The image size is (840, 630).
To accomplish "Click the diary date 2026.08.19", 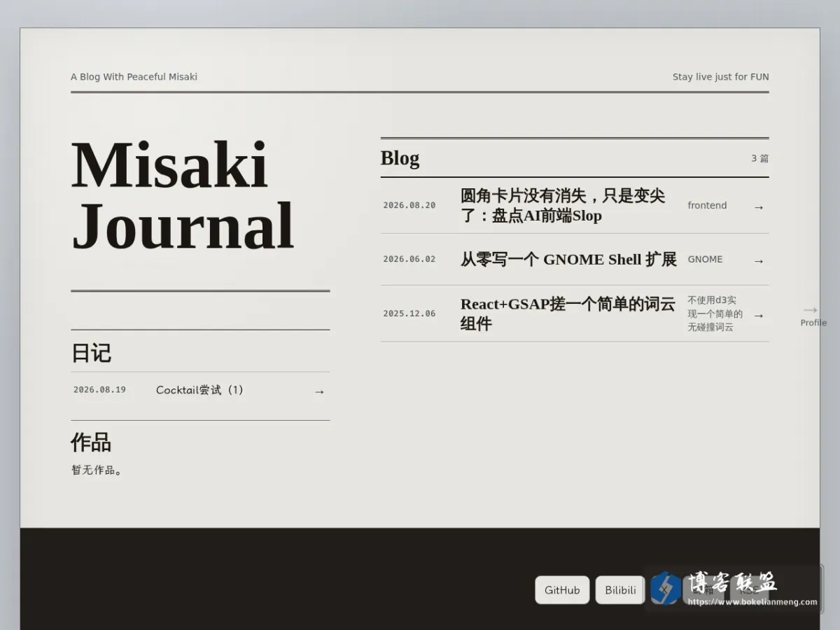I will pyautogui.click(x=99, y=390).
